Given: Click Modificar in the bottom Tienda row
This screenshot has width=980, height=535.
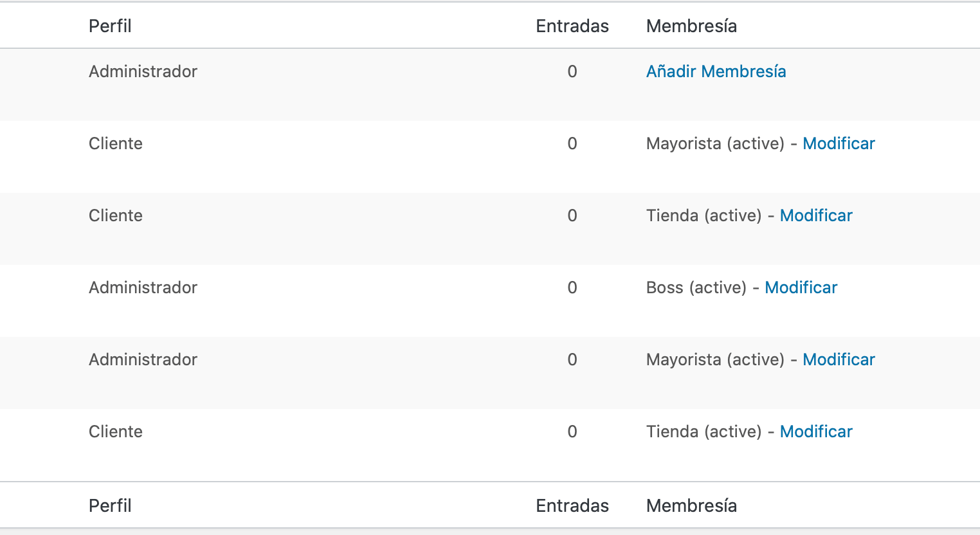Looking at the screenshot, I should (816, 431).
